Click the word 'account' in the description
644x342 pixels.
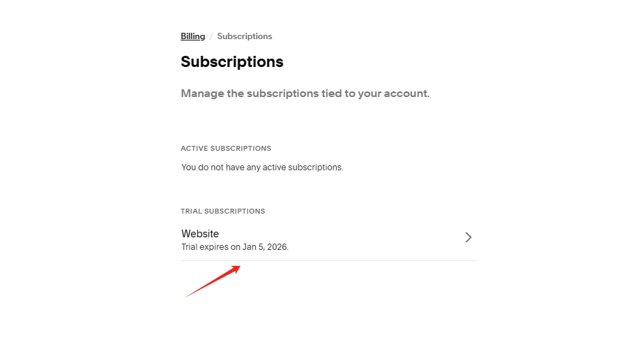coord(405,94)
